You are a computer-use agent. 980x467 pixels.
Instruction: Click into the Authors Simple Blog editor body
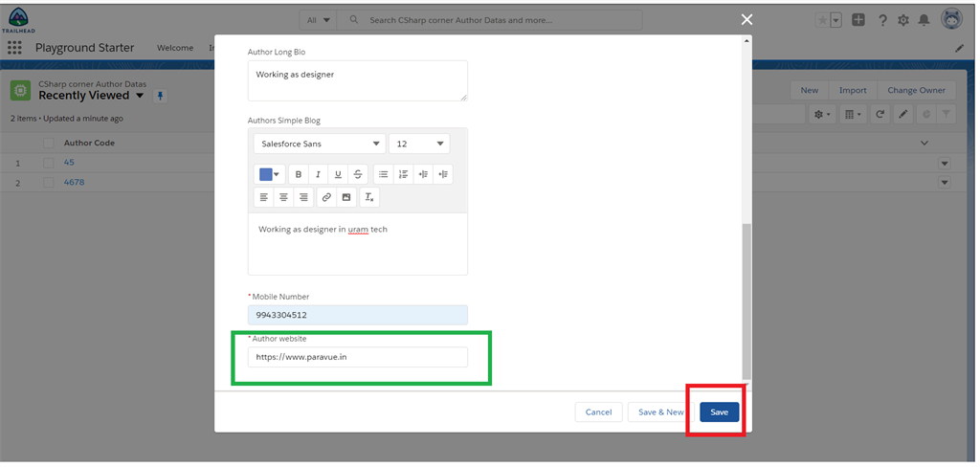pyautogui.click(x=358, y=244)
